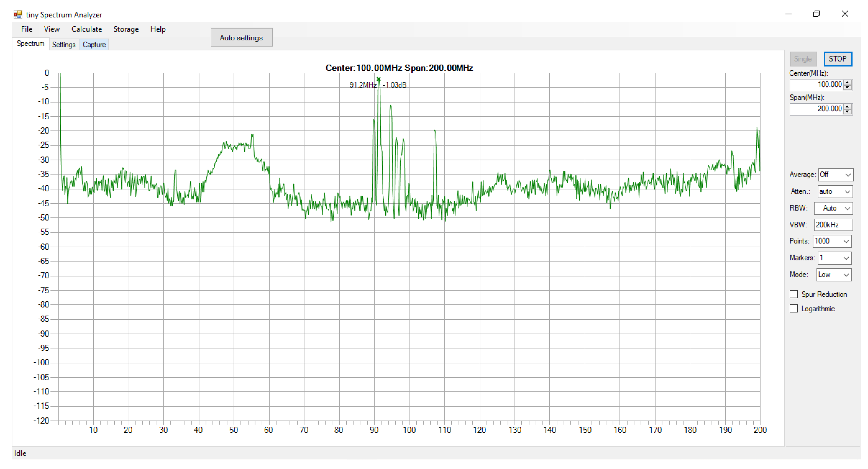Image resolution: width=868 pixels, height=469 pixels.
Task: Open the Calculate menu
Action: pyautogui.click(x=86, y=29)
